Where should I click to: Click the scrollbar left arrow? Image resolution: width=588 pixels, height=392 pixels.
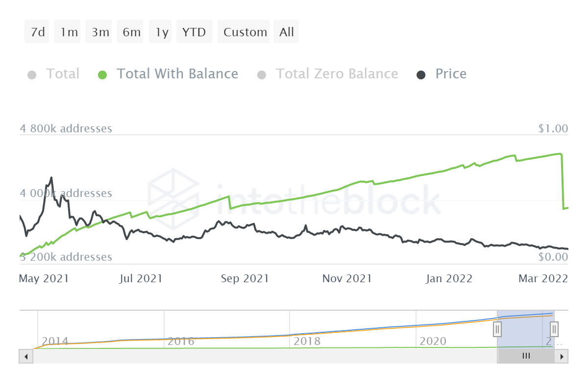(25, 356)
